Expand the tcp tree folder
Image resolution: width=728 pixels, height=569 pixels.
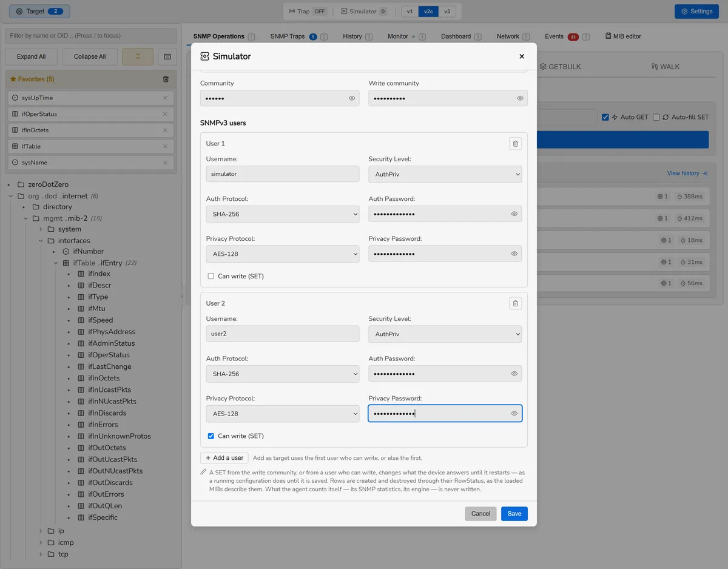coord(41,554)
